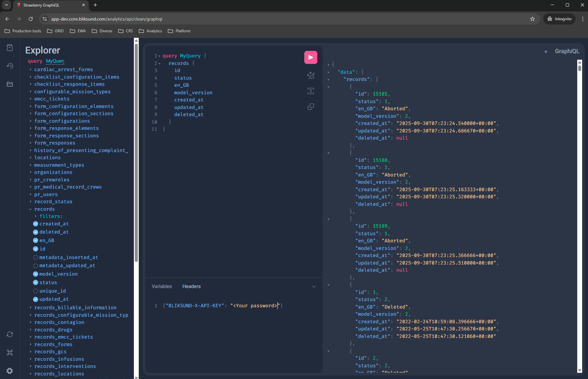Open the GraphiQL settings gear
This screenshot has width=588, height=379.
pyautogui.click(x=10, y=371)
